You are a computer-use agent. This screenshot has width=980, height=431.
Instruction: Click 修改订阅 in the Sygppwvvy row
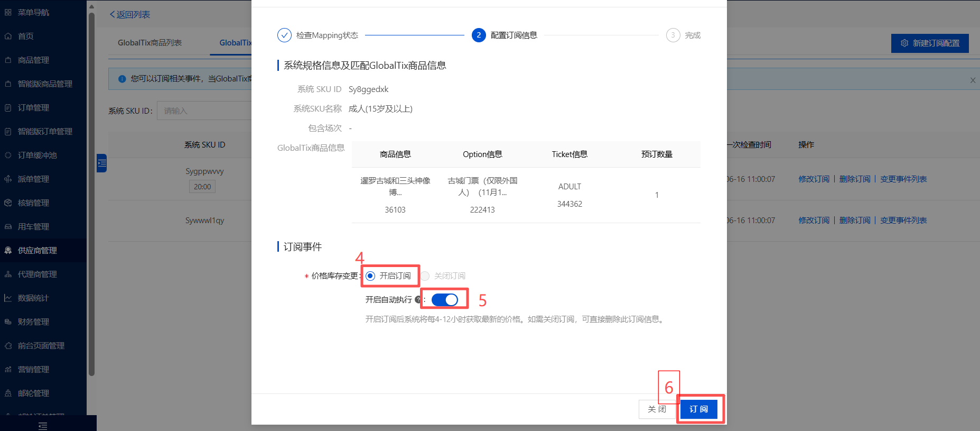814,179
